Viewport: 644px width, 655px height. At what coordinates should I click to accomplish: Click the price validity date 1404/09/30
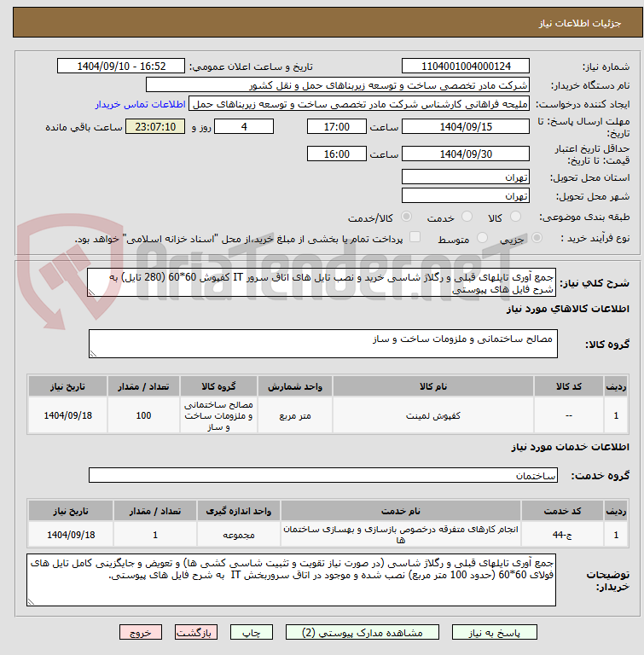[466, 154]
